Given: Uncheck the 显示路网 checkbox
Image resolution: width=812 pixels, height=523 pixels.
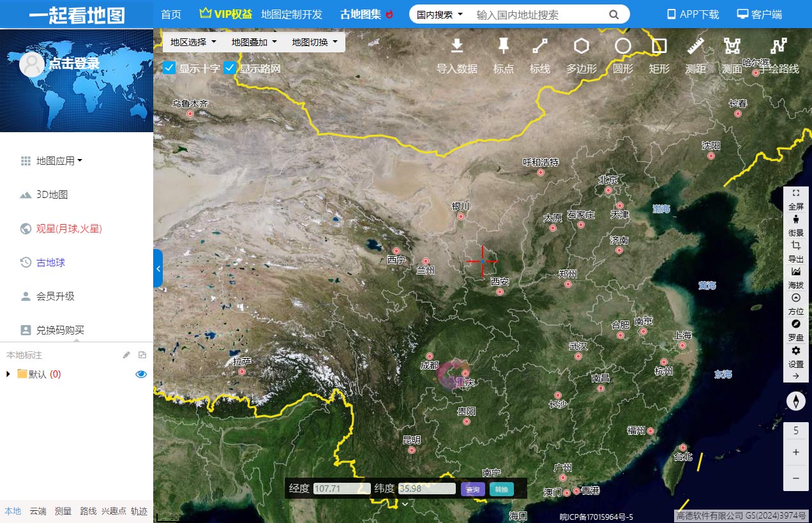Looking at the screenshot, I should point(230,68).
